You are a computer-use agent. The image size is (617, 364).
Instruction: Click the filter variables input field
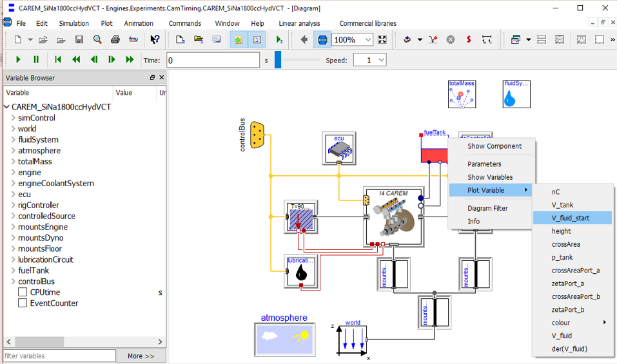coord(59,356)
